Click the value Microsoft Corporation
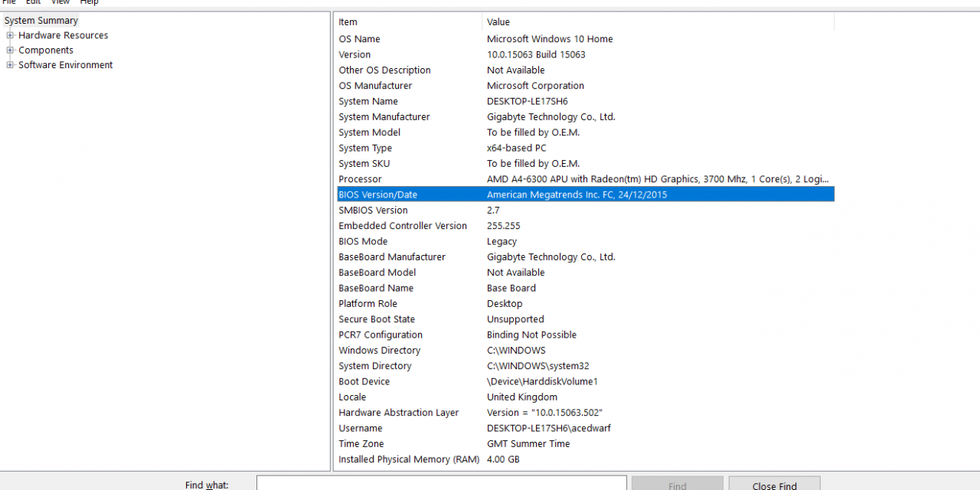Image resolution: width=980 pixels, height=490 pixels. (x=535, y=86)
